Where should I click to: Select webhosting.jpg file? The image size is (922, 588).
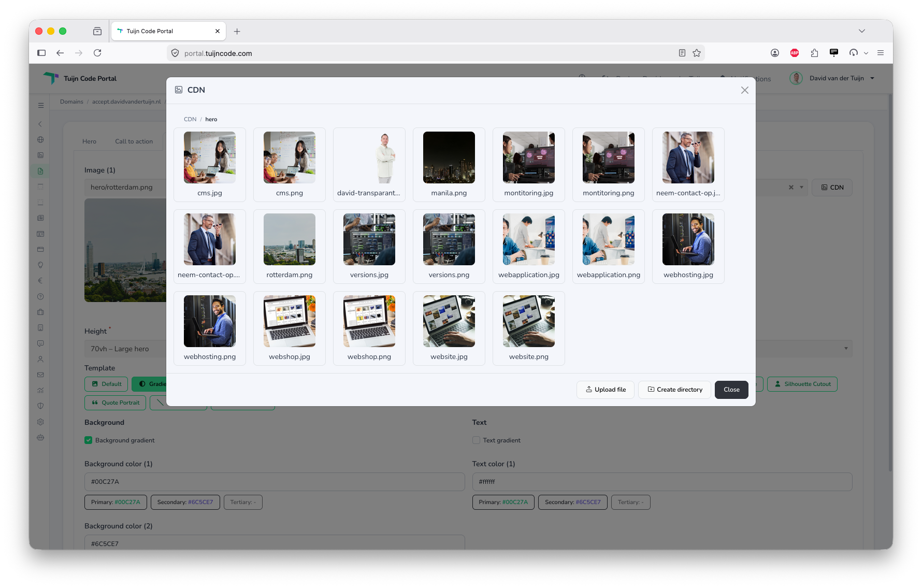tap(688, 246)
